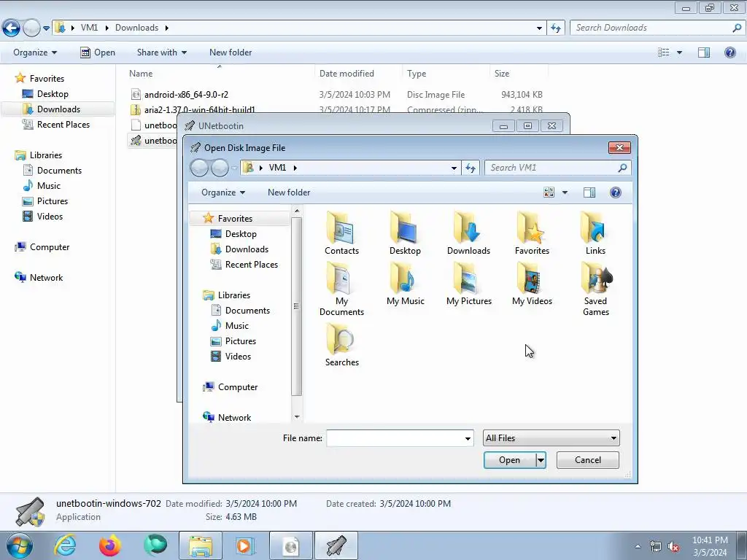Screen dimensions: 747x560
Task: Expand the view options arrow in the Explorer toolbar
Action: (x=679, y=52)
